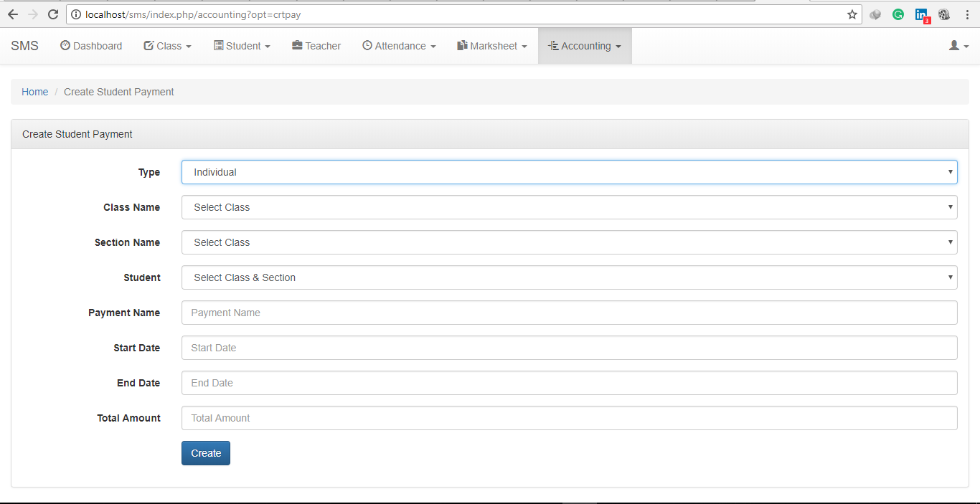Image resolution: width=980 pixels, height=504 pixels.
Task: Bookmark the page with the star icon
Action: point(852,14)
